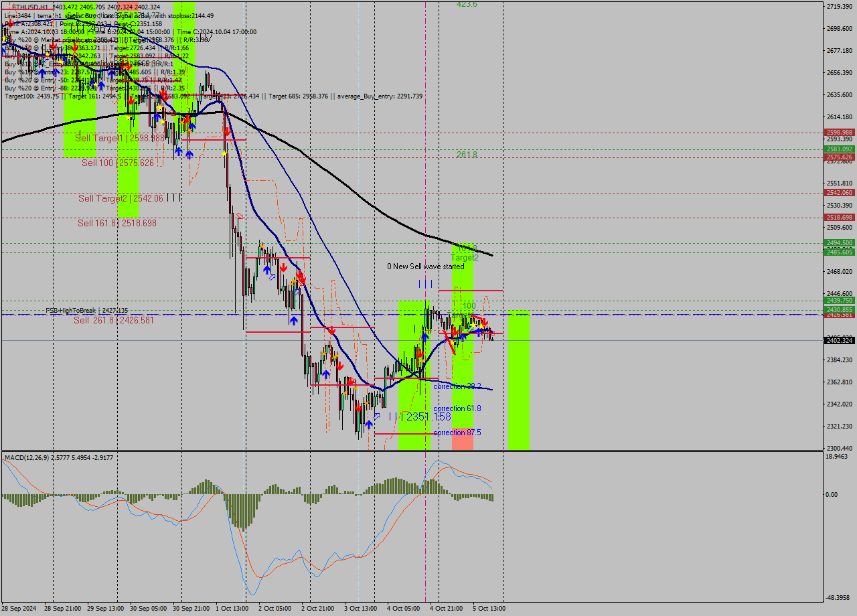
Task: Click the 'Sell Target1 | 2598.988' label
Action: coord(120,138)
